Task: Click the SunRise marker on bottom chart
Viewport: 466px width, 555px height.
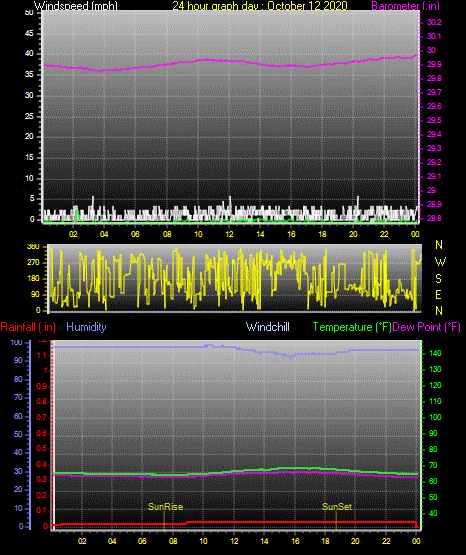Action: 165,507
